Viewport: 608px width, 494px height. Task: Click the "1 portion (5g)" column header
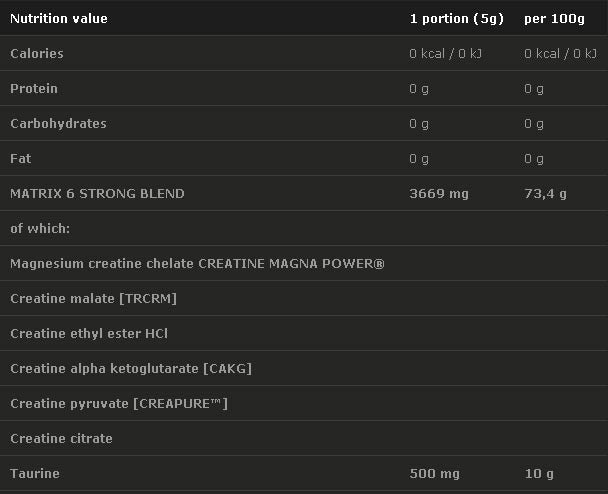click(x=457, y=18)
